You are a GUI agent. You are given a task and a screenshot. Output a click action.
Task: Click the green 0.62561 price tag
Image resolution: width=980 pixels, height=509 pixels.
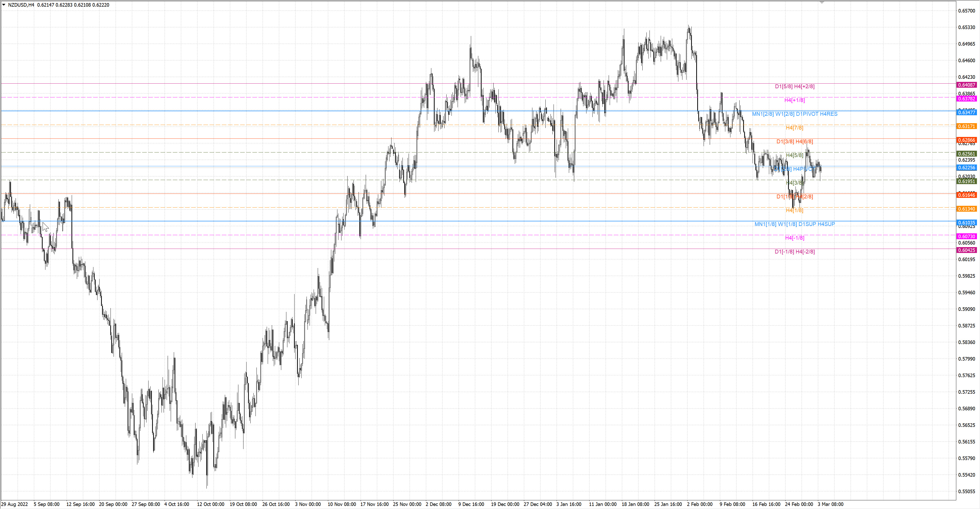click(x=966, y=154)
